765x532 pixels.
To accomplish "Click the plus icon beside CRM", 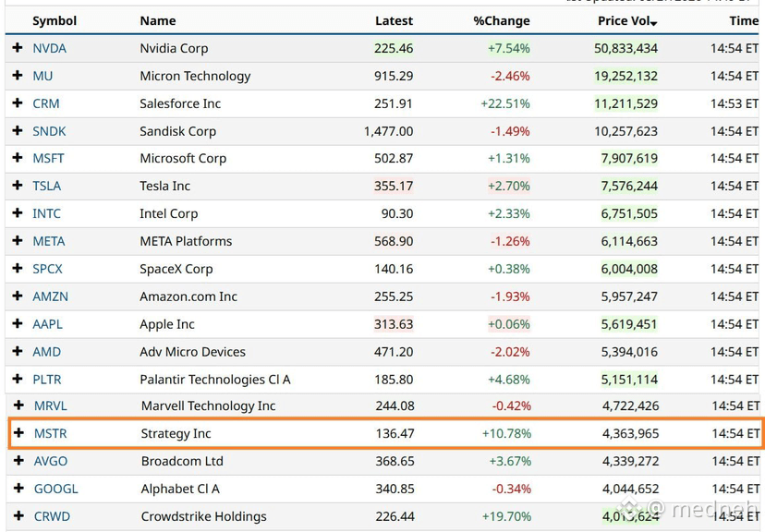I will tap(18, 103).
